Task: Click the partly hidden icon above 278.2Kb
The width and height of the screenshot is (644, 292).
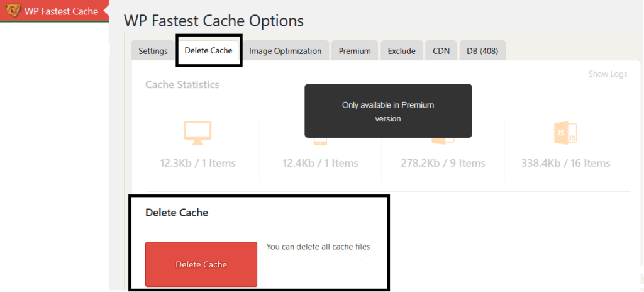Action: [442, 141]
